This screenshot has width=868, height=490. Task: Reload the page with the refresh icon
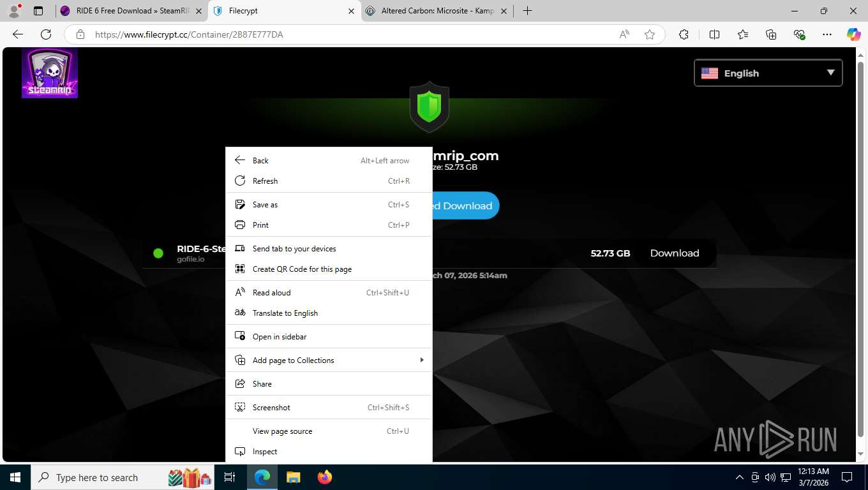46,34
